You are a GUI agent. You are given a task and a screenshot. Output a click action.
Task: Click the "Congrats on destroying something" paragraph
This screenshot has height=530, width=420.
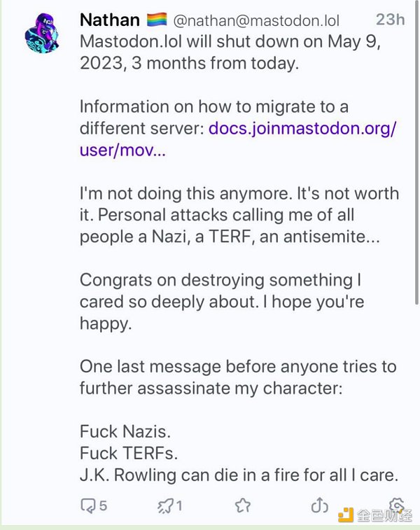click(217, 302)
